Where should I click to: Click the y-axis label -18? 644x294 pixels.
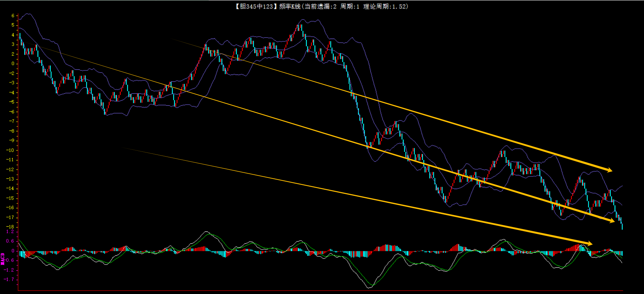coord(11,227)
